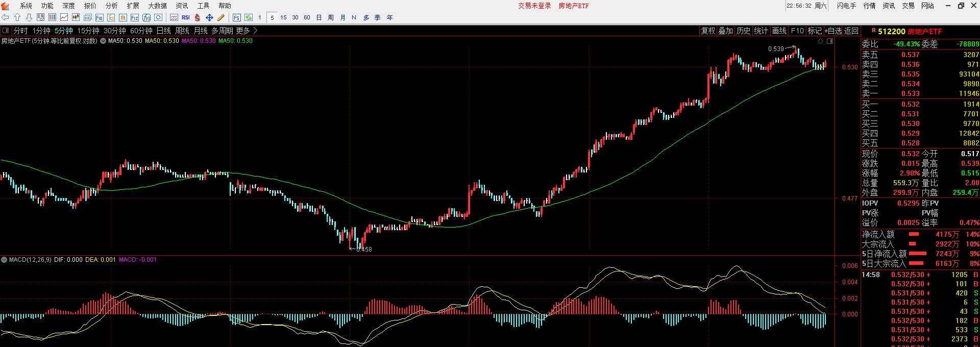Expand more periods with the 更多 arrow
Screen dimensions: 980x347
tap(255, 31)
